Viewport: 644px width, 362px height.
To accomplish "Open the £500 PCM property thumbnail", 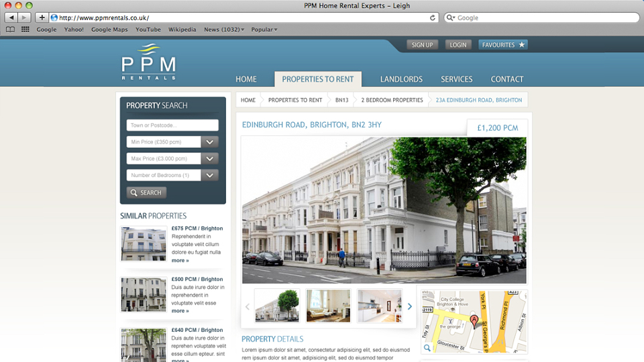I will 144,295.
